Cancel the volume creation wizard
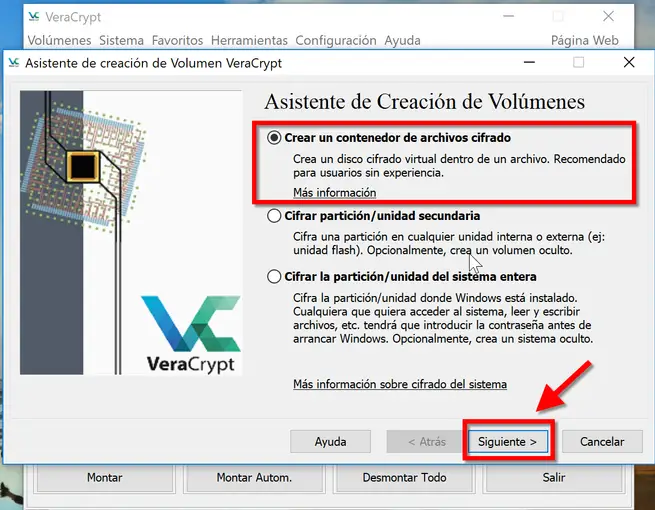The image size is (655, 510). (x=602, y=441)
